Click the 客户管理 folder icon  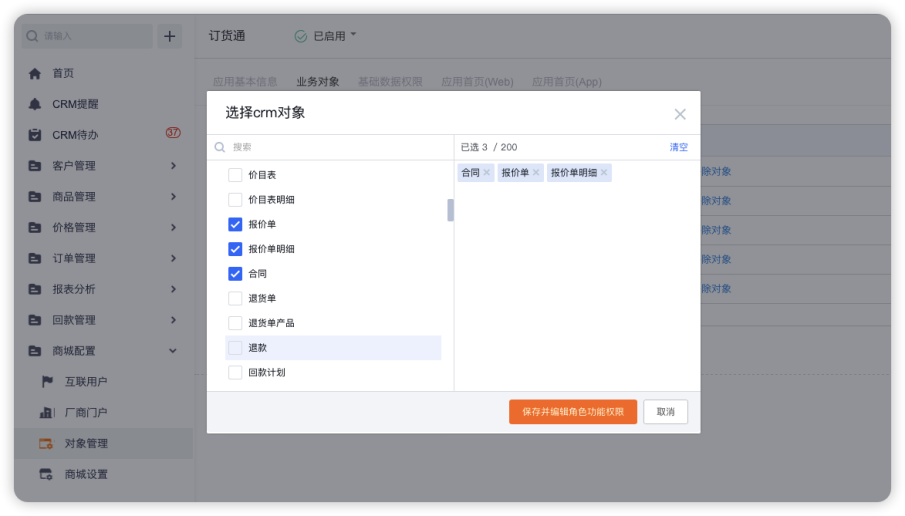pos(35,166)
